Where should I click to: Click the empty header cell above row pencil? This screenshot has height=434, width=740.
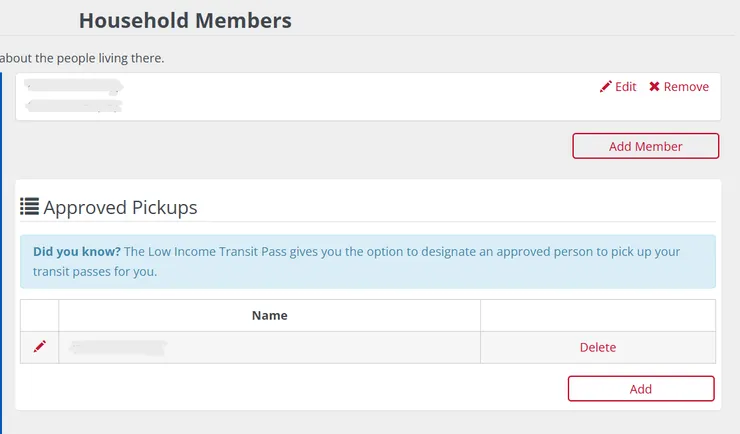pos(40,315)
